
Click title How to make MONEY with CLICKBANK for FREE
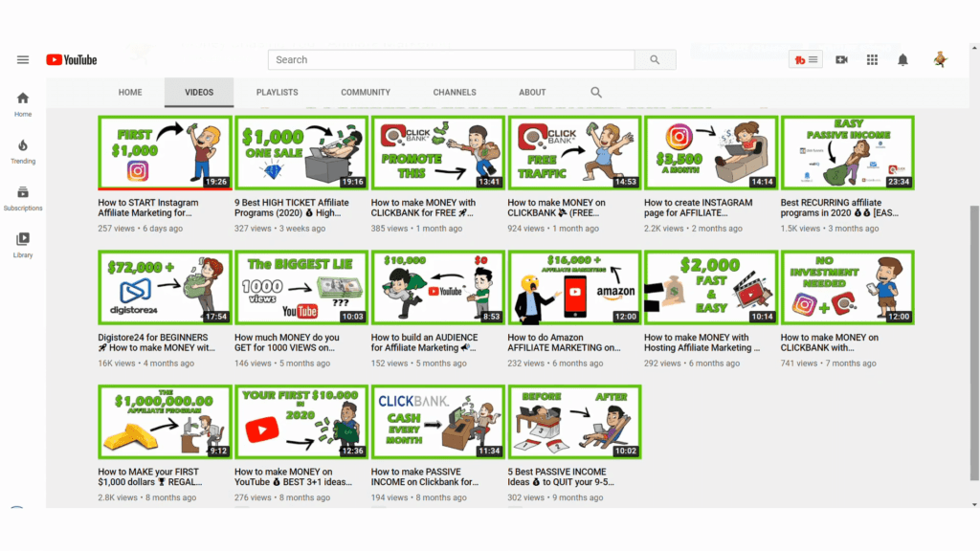pos(423,208)
